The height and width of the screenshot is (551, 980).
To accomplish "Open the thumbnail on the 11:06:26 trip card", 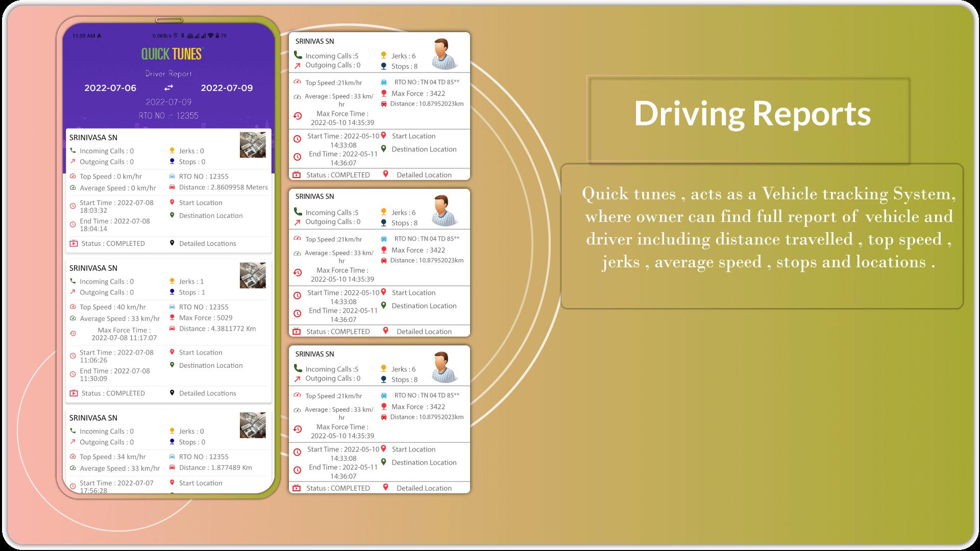I will point(253,275).
